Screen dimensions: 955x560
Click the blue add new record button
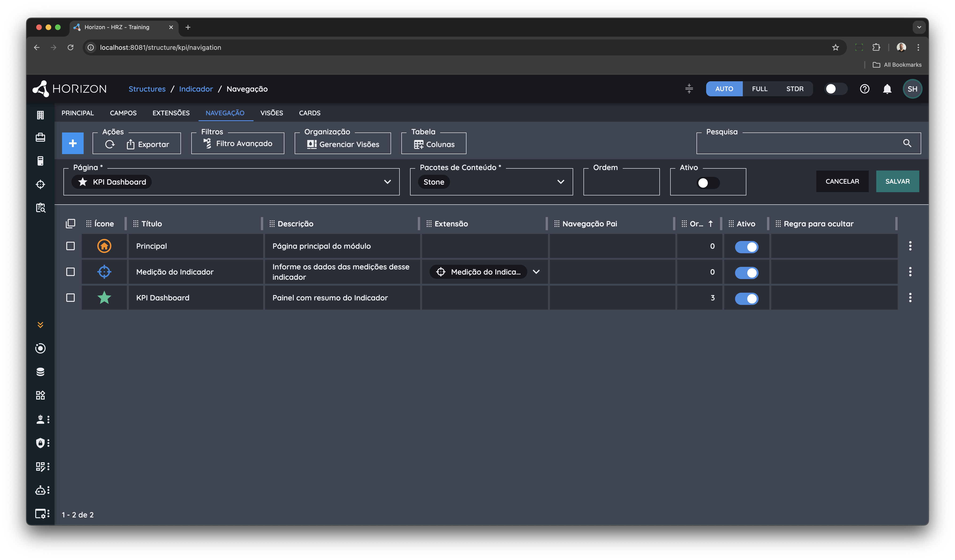click(73, 143)
